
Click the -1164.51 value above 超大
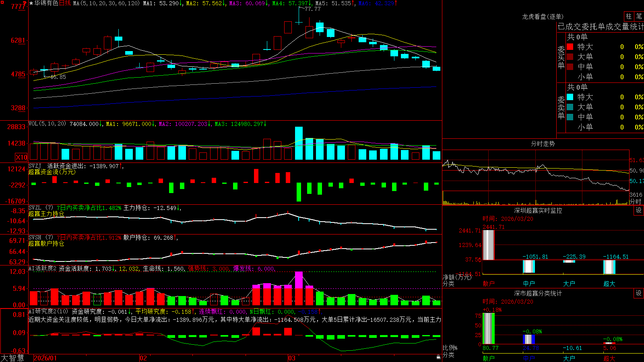pos(616,257)
